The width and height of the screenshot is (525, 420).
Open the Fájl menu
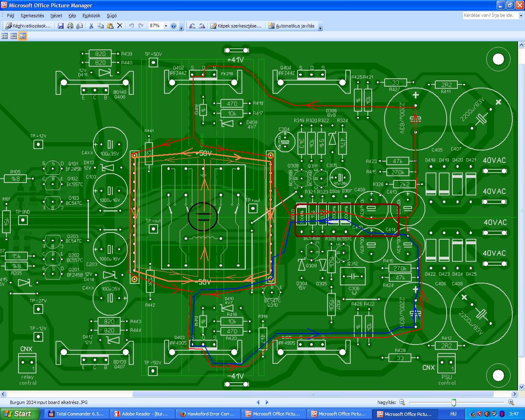click(x=11, y=16)
